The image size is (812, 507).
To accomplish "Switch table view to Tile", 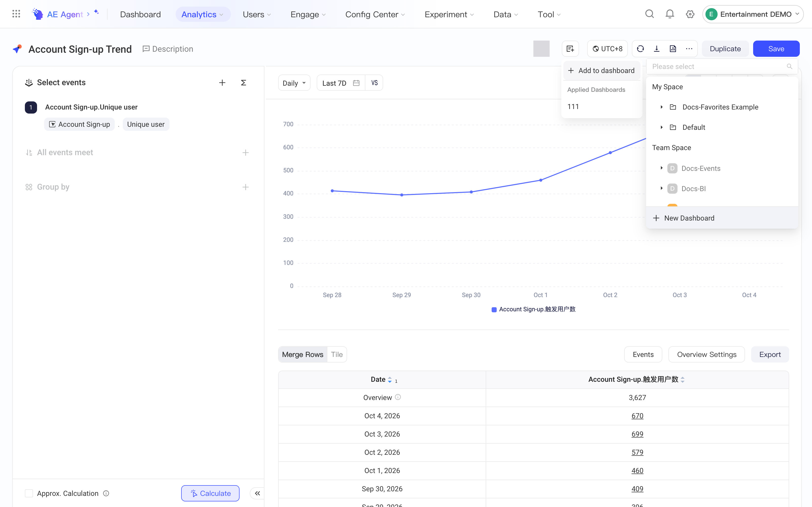I will (336, 354).
